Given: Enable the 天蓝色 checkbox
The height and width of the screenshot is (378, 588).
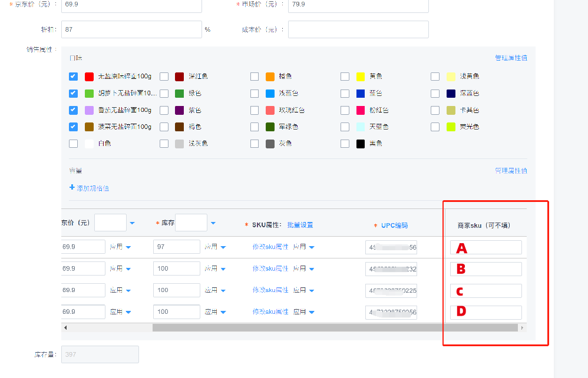Looking at the screenshot, I should coord(345,126).
